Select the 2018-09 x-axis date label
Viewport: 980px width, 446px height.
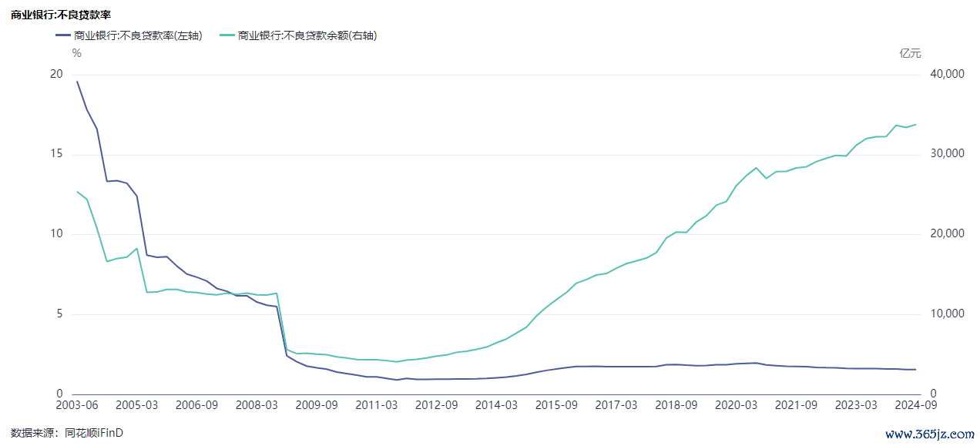click(676, 405)
